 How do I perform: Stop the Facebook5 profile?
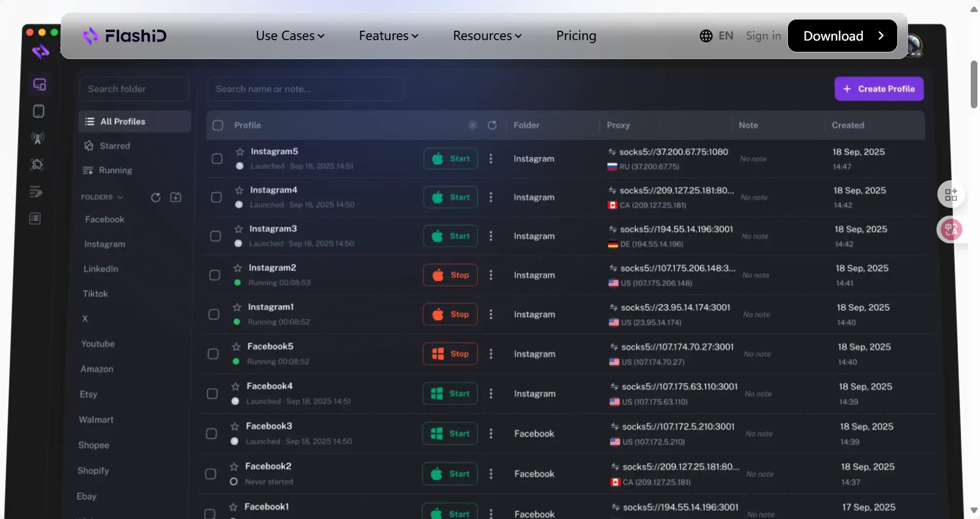450,354
